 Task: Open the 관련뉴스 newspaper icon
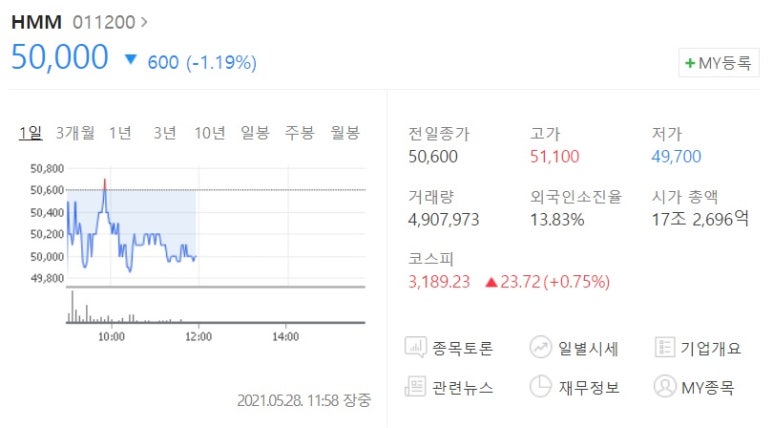click(x=415, y=387)
